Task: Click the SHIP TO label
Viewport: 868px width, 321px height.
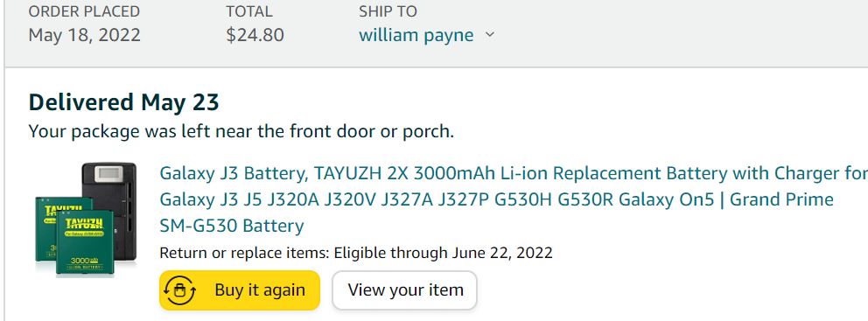Action: (x=388, y=11)
